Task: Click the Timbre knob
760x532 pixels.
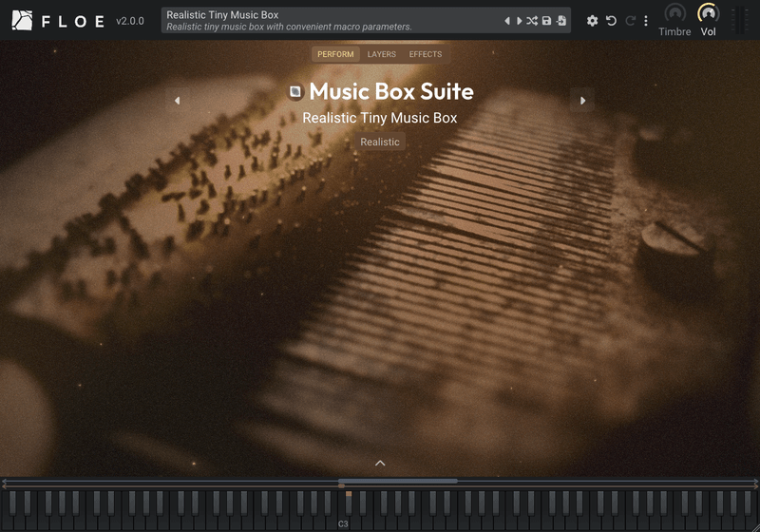Action: (674, 13)
